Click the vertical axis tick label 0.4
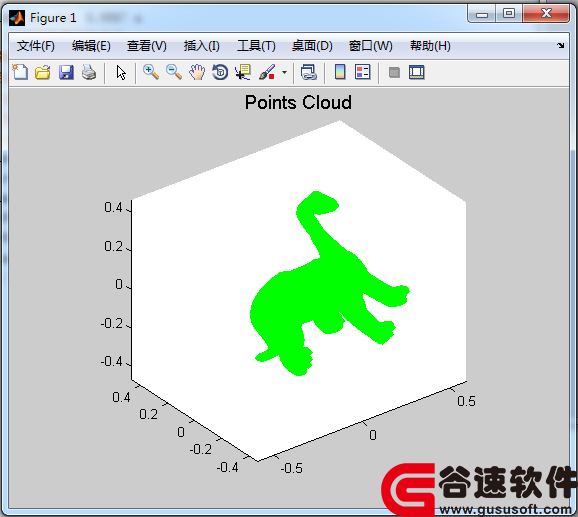The height and width of the screenshot is (517, 578). pyautogui.click(x=113, y=207)
